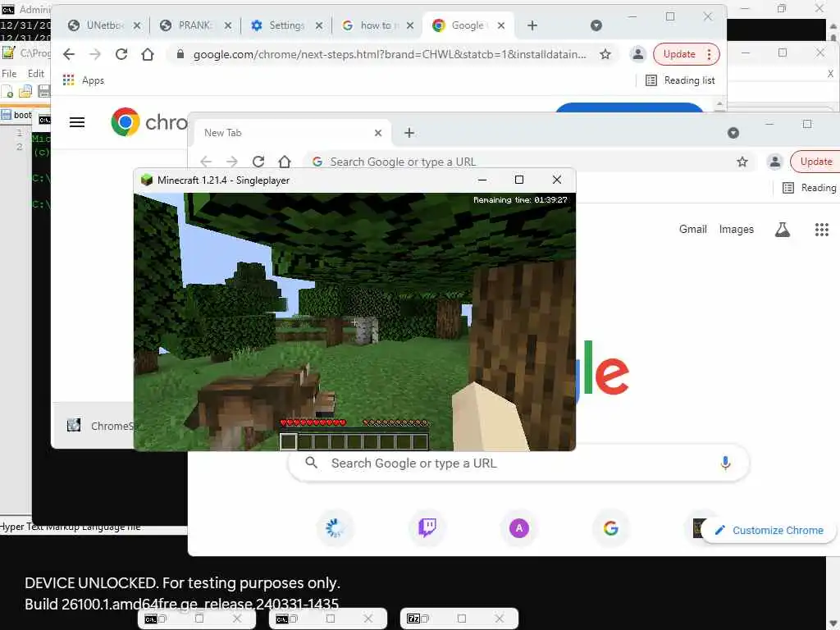The height and width of the screenshot is (630, 840).
Task: Open Twitch shortcut tile
Action: click(x=427, y=528)
